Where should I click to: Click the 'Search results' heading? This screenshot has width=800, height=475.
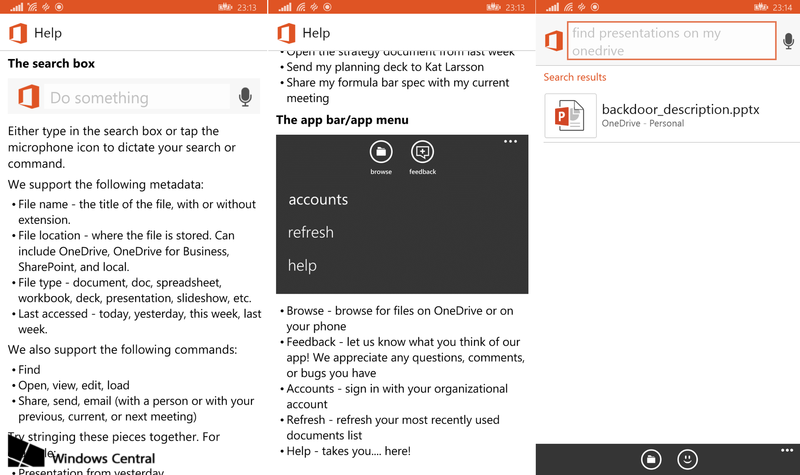tap(574, 77)
